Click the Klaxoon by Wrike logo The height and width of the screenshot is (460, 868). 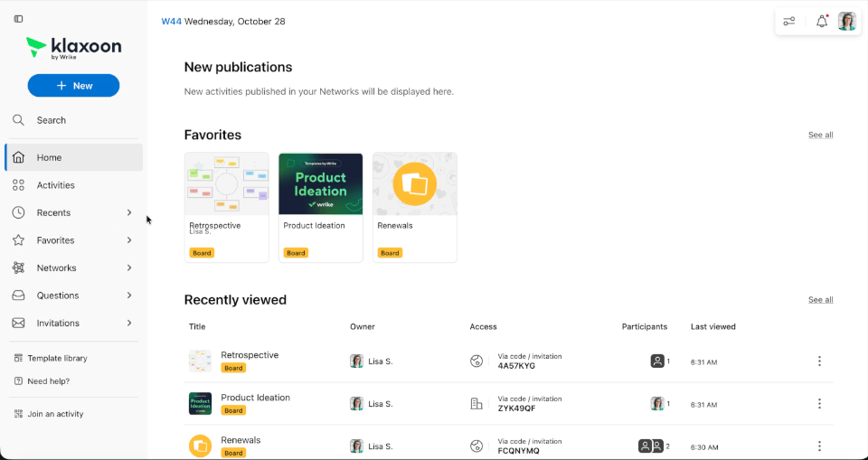tap(73, 47)
